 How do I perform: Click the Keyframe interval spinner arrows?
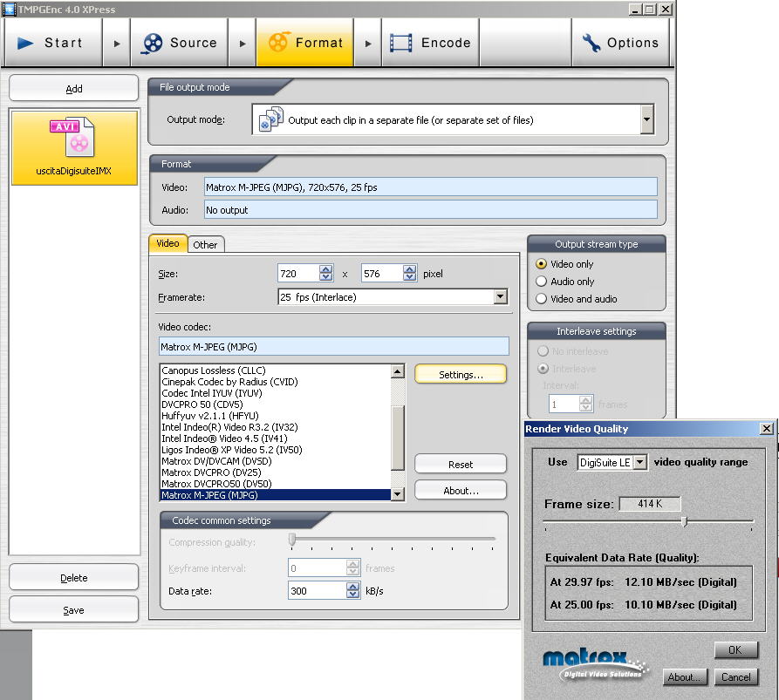tap(352, 567)
